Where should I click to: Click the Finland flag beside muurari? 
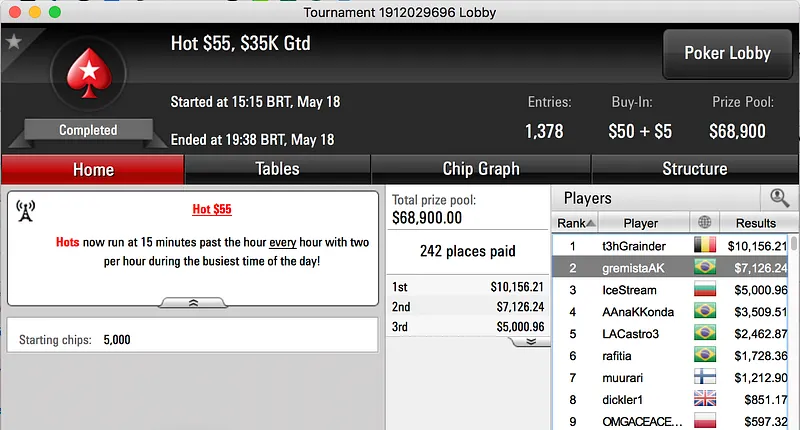pyautogui.click(x=705, y=378)
